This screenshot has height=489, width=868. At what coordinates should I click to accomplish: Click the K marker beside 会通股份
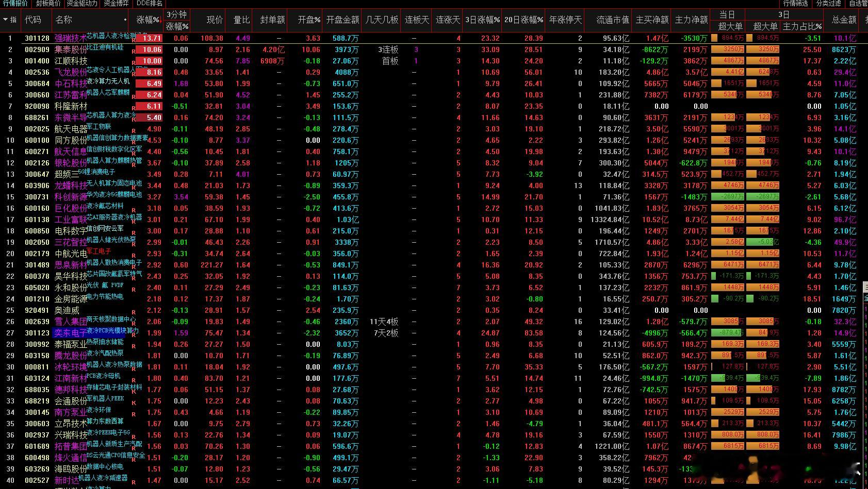[134, 402]
